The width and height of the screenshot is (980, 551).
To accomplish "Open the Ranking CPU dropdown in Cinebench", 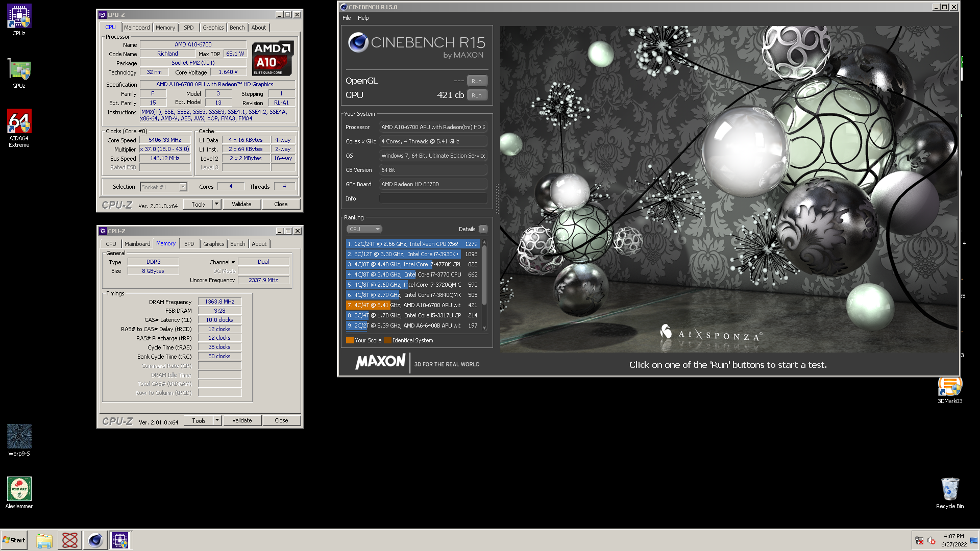I will pos(364,229).
